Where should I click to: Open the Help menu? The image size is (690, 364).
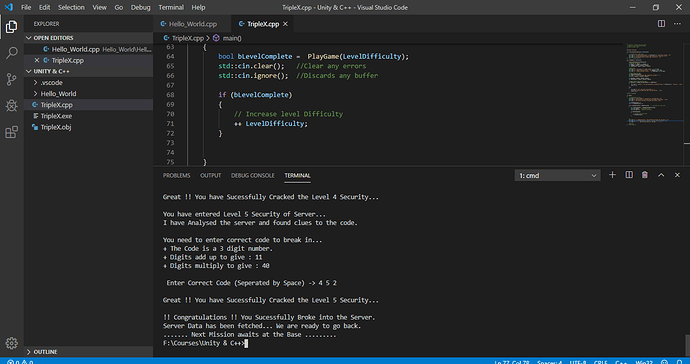tap(198, 7)
